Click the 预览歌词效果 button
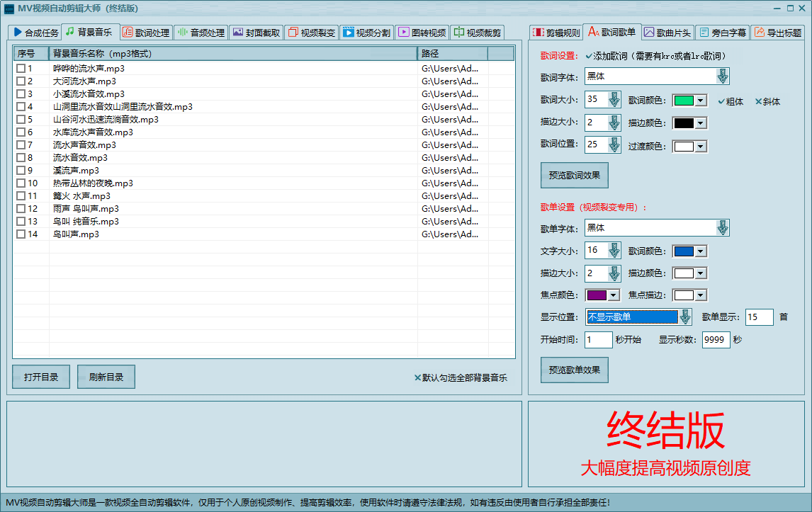Image resolution: width=812 pixels, height=512 pixels. point(574,175)
